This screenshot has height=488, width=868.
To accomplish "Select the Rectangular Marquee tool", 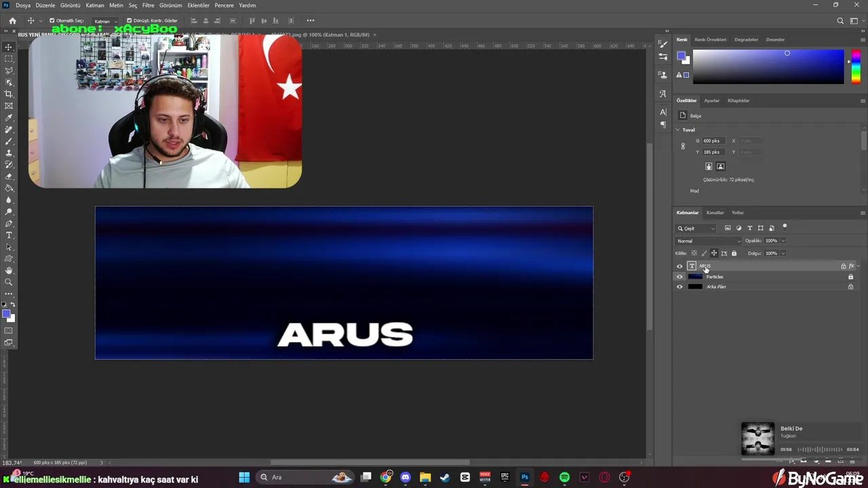I will [x=9, y=59].
